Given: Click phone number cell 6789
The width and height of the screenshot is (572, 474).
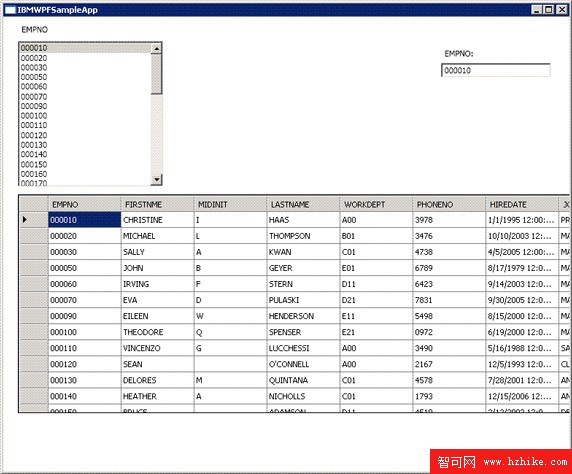Looking at the screenshot, I should [x=449, y=268].
